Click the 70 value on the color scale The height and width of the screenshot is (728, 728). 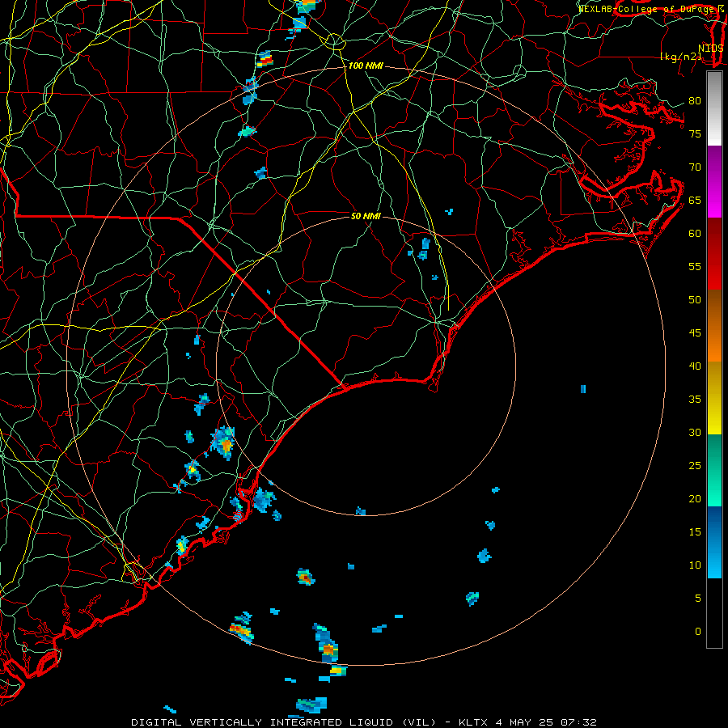pyautogui.click(x=695, y=167)
